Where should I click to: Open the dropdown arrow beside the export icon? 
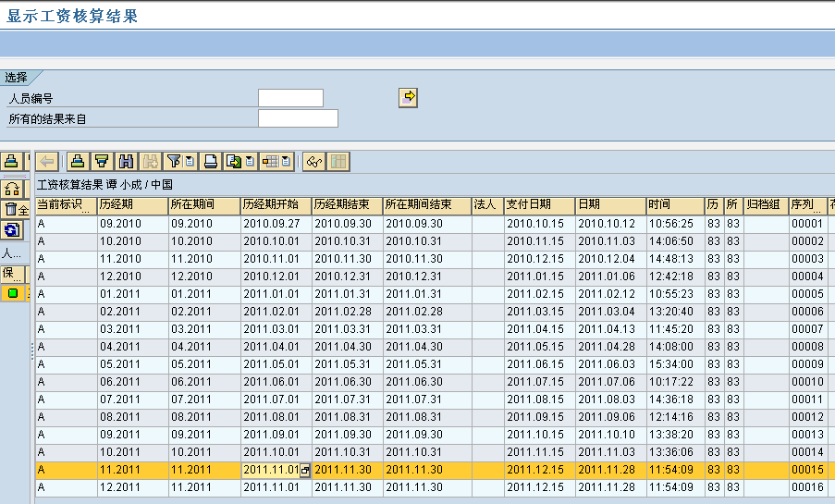click(x=249, y=161)
